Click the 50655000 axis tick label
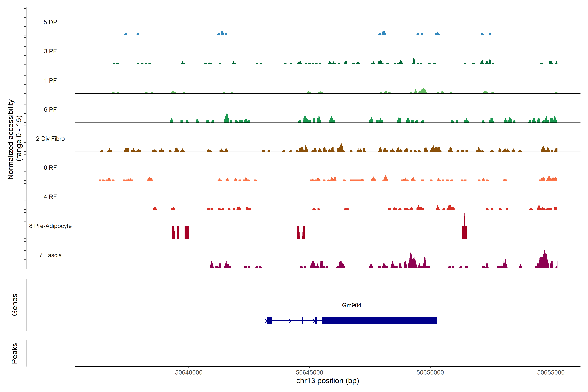Screen dimensions: 588x392 pyautogui.click(x=551, y=372)
